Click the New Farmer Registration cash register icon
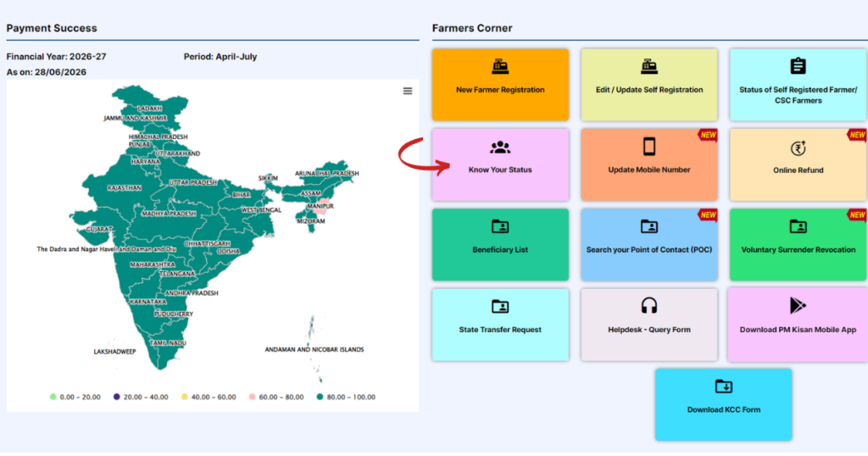The height and width of the screenshot is (456, 868). point(500,66)
